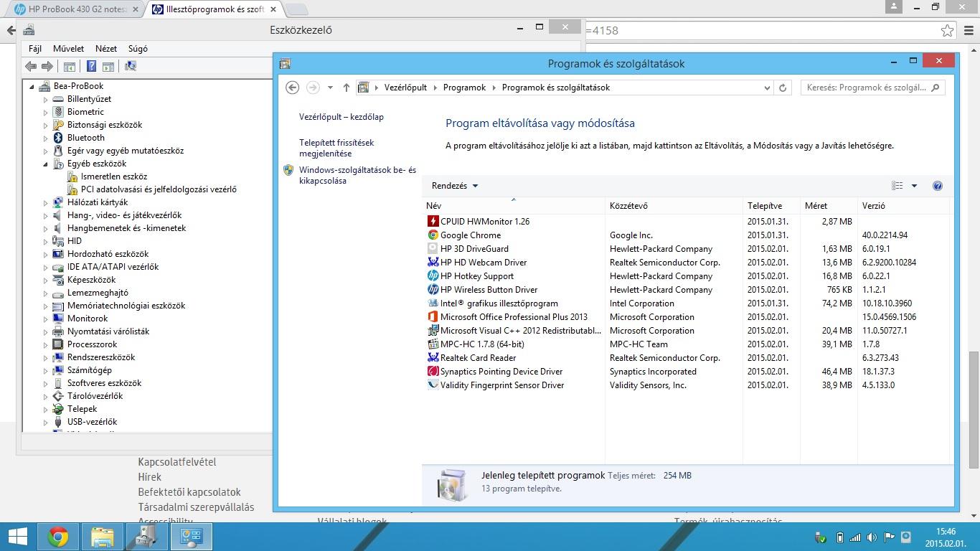The image size is (980, 551).
Task: Open Vezérlőpult – kezdőlap link
Action: pos(341,117)
